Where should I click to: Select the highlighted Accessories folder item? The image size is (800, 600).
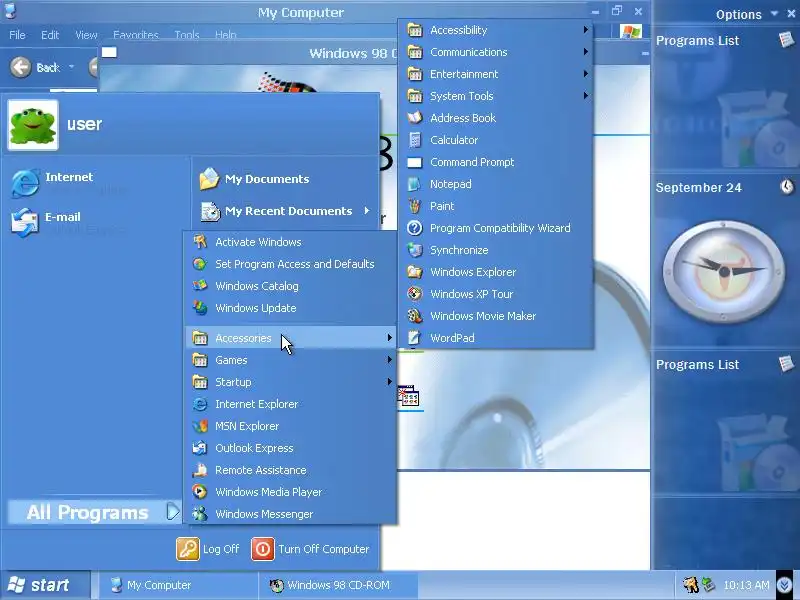(x=291, y=338)
